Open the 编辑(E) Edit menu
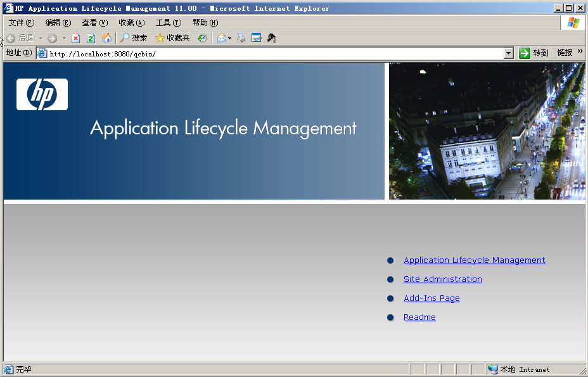The image size is (588, 377). click(x=58, y=23)
